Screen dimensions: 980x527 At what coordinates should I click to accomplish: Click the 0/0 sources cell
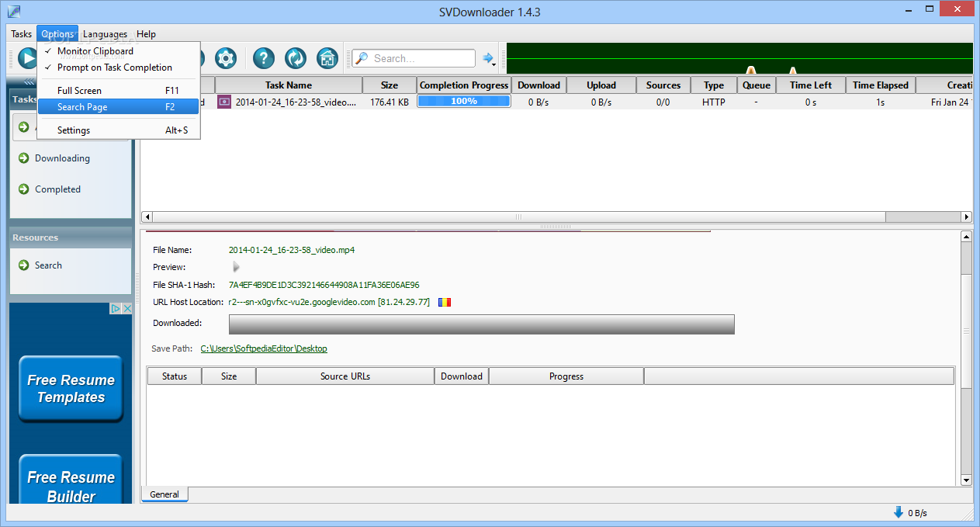(663, 102)
